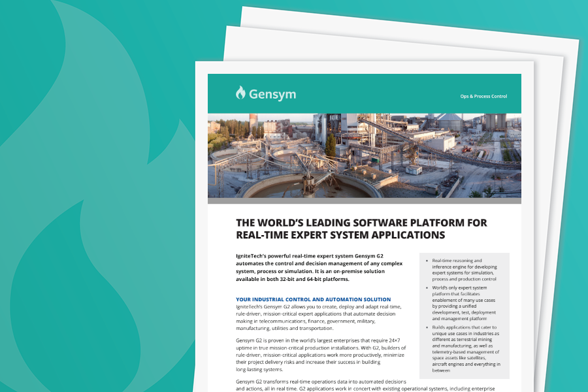This screenshot has height=392, width=588.
Task: Click the Gensym flame logo icon
Action: click(x=240, y=93)
